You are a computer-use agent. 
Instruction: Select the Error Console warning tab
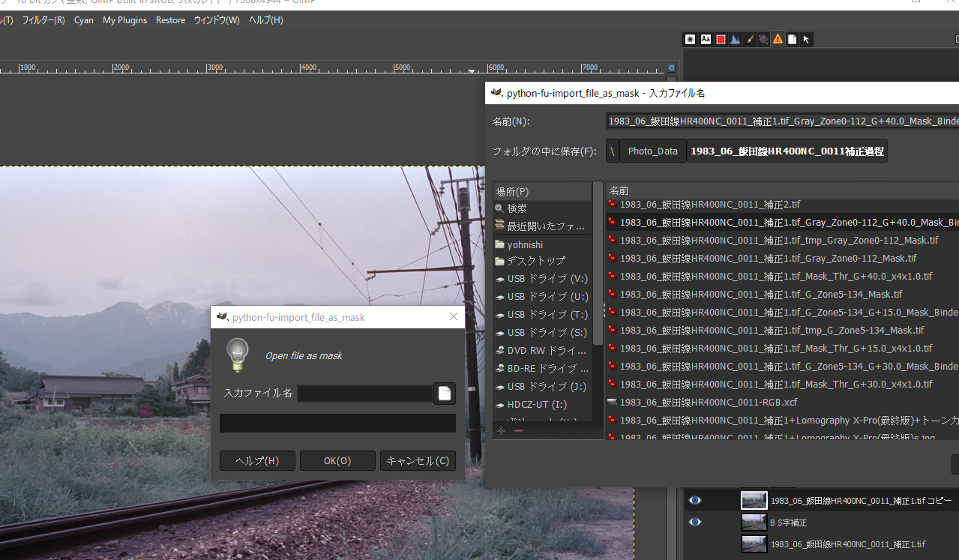778,39
